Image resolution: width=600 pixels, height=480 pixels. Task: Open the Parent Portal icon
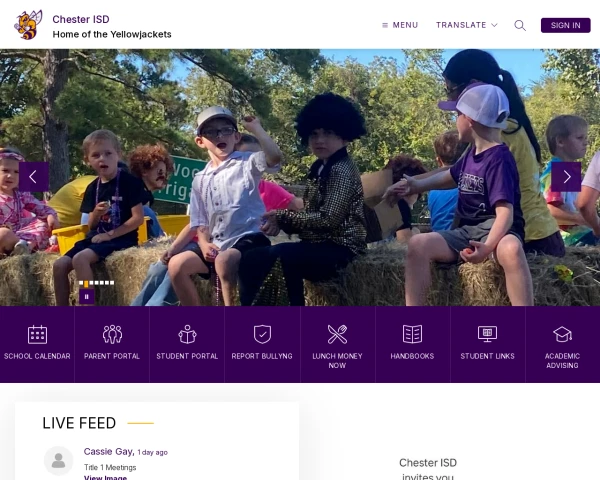[112, 334]
